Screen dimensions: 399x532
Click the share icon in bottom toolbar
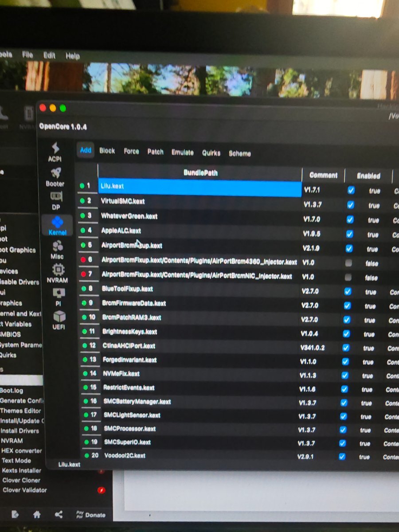59,515
